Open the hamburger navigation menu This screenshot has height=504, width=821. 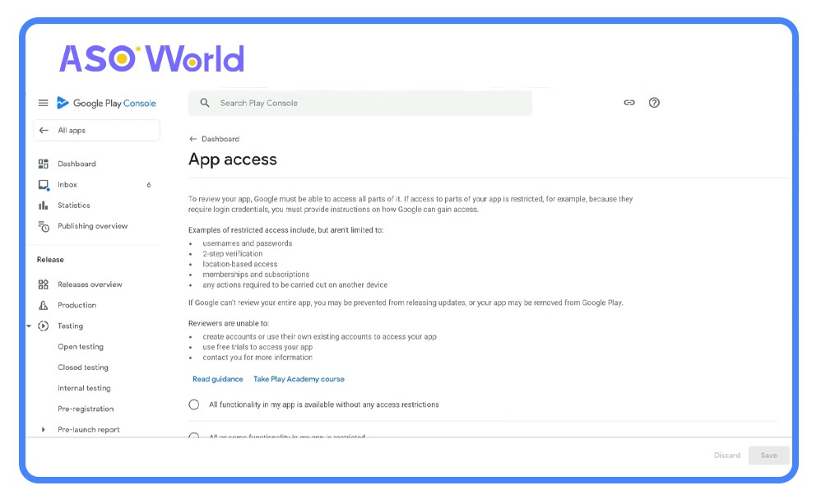(44, 103)
